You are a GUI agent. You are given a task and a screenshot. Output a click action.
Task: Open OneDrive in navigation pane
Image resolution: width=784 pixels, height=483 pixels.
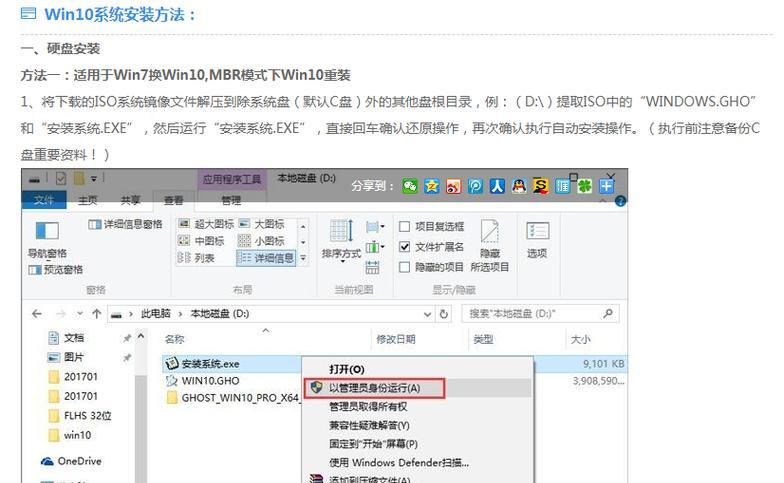point(72,462)
